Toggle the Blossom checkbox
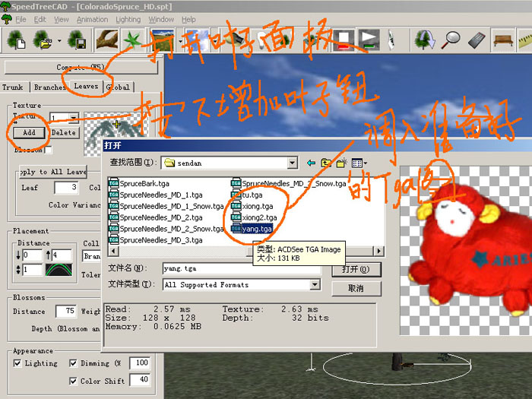 [x=49, y=150]
